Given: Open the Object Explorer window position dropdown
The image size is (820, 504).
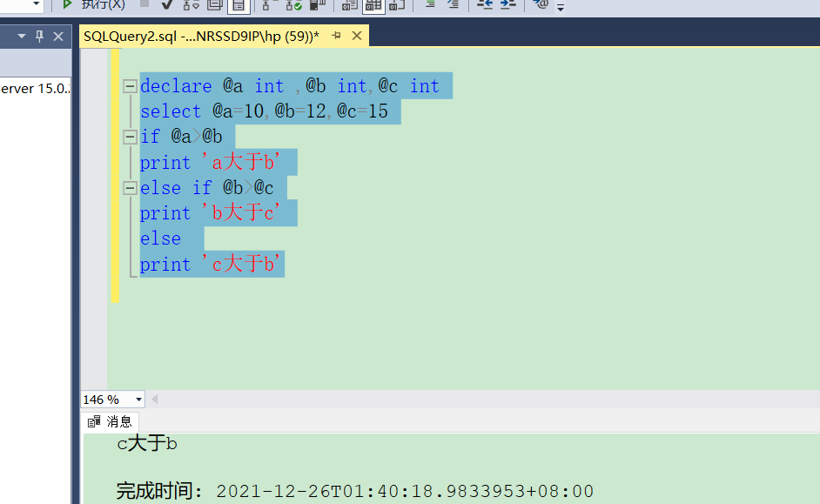Looking at the screenshot, I should coord(22,36).
